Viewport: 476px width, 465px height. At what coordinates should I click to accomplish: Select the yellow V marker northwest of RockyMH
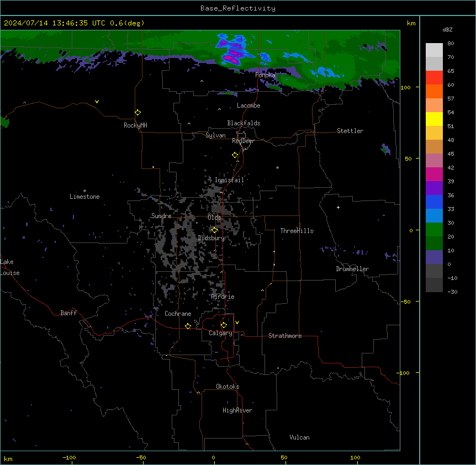tap(97, 102)
